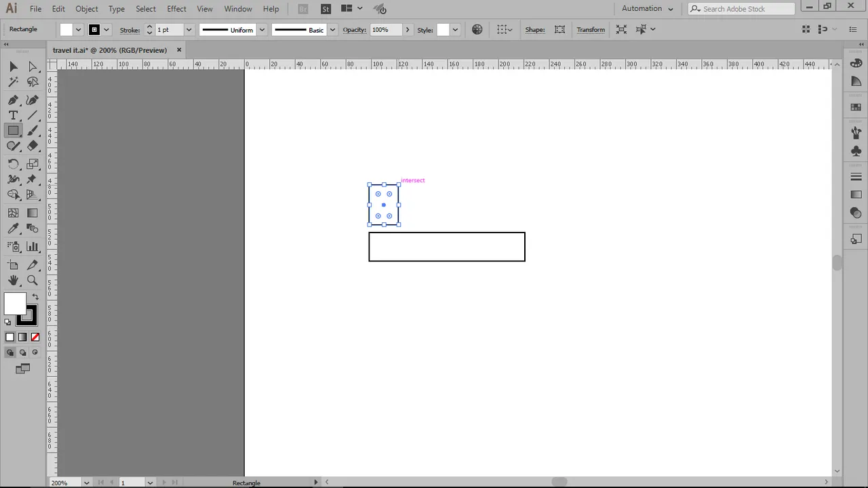Screen dimensions: 868x488
Task: Select the Puppet Warp pin tool
Action: pos(32,180)
